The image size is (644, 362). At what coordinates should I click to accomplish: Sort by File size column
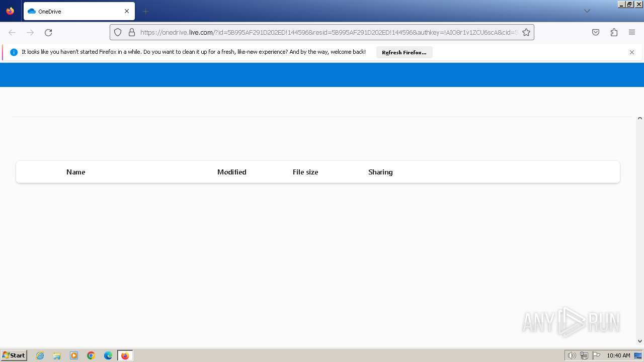click(305, 172)
